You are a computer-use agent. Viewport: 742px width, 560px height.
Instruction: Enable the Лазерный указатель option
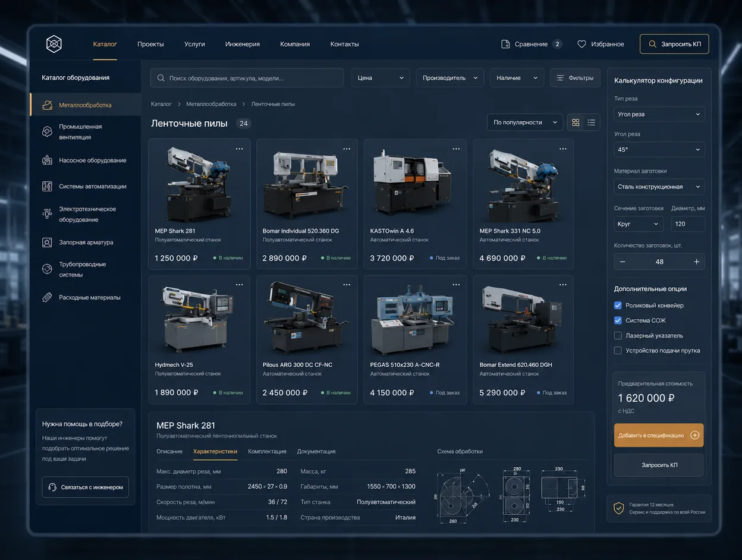(x=618, y=335)
